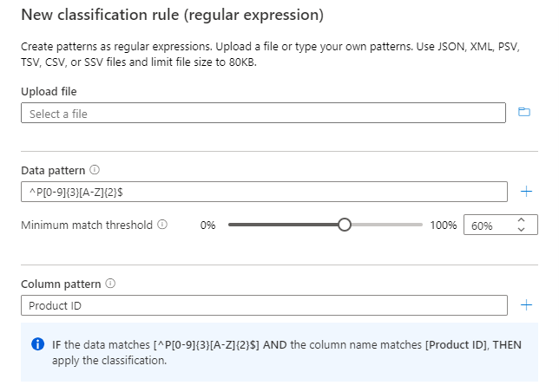Focus the Data pattern regex input

(264, 192)
